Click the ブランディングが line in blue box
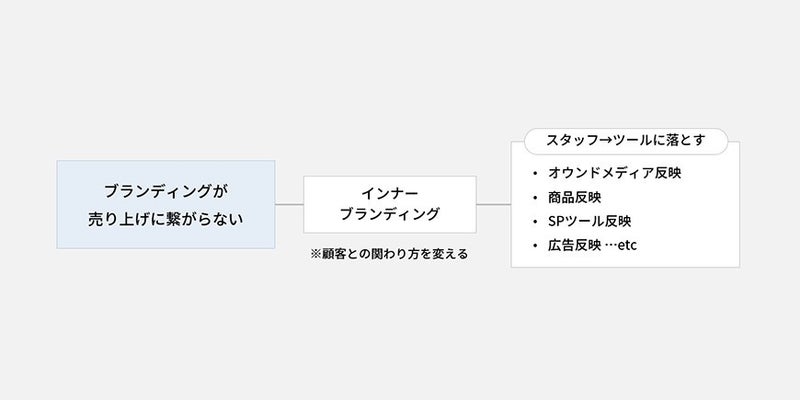This screenshot has width=800, height=400. [166, 192]
